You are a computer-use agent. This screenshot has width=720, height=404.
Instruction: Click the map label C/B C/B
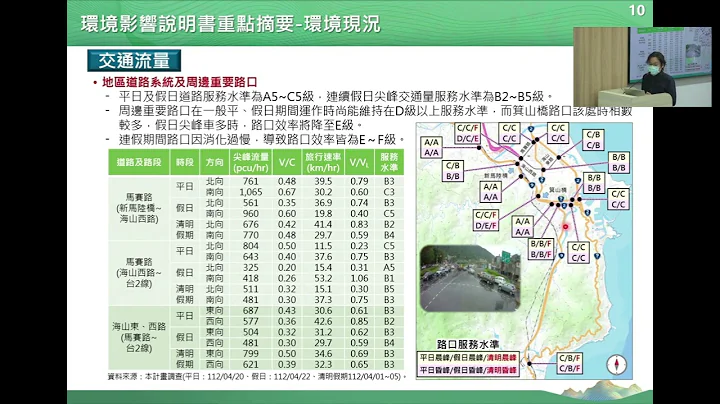coord(593,140)
